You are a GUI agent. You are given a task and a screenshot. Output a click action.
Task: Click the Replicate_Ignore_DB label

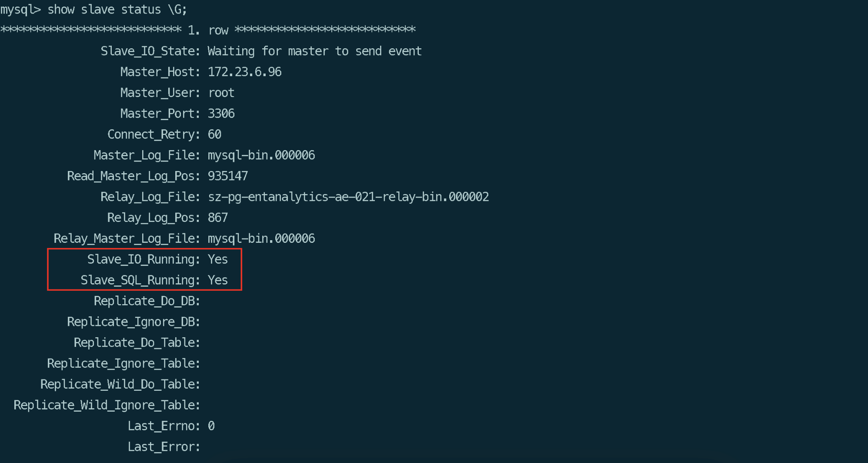[x=134, y=322]
